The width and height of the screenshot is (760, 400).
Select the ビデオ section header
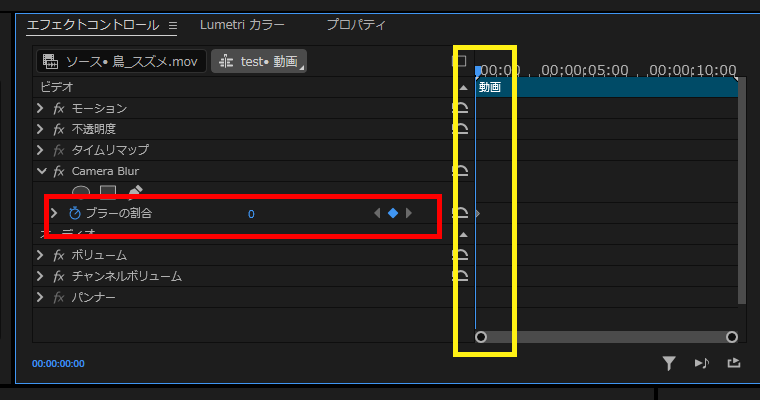click(57, 87)
